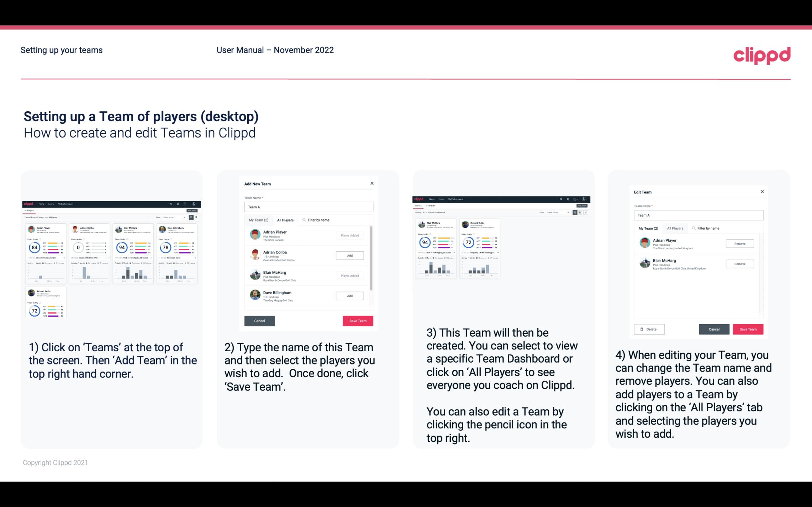Image resolution: width=812 pixels, height=507 pixels.
Task: Click the close X on Add New Team dialog
Action: (372, 183)
